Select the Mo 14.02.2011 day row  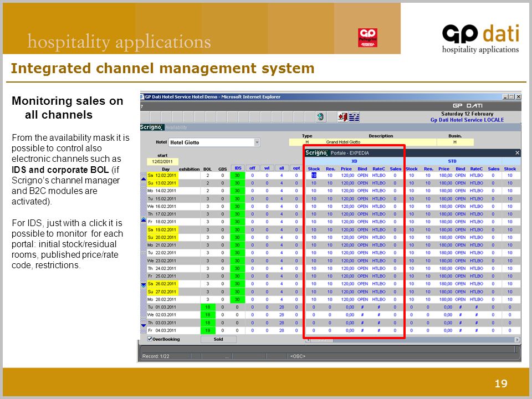click(162, 191)
